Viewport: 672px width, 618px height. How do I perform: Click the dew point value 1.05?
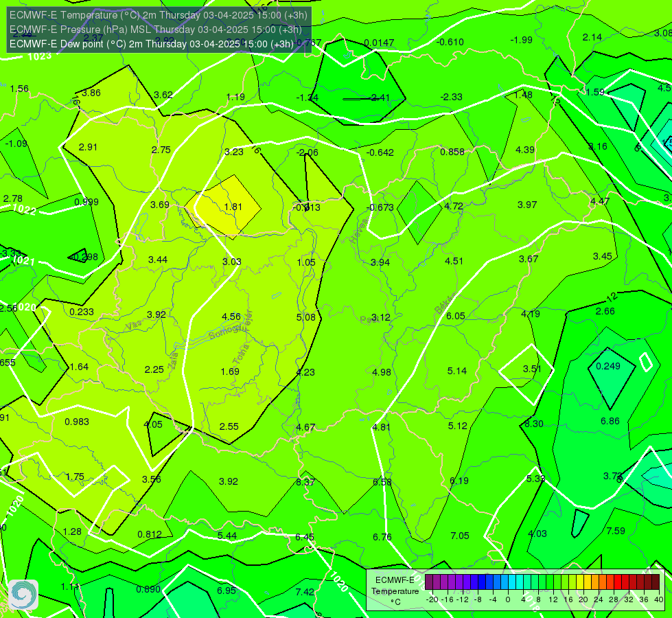[306, 262]
